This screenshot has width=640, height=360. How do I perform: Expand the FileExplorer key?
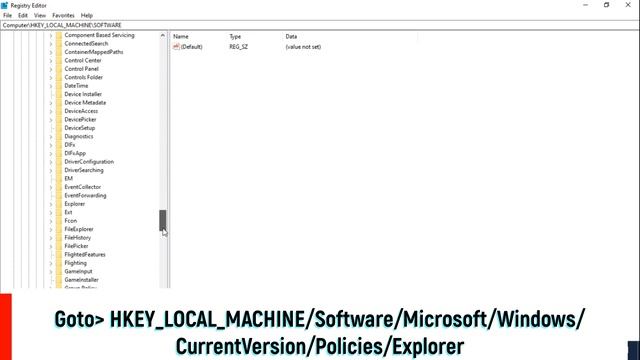tap(51, 230)
